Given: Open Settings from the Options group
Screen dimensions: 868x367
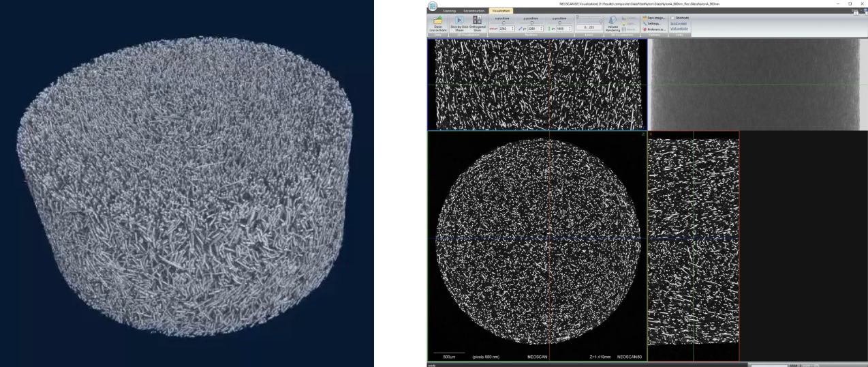Looking at the screenshot, I should tap(645, 23).
